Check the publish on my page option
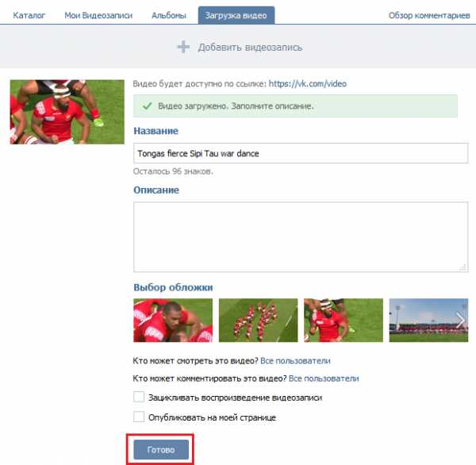 point(139,417)
